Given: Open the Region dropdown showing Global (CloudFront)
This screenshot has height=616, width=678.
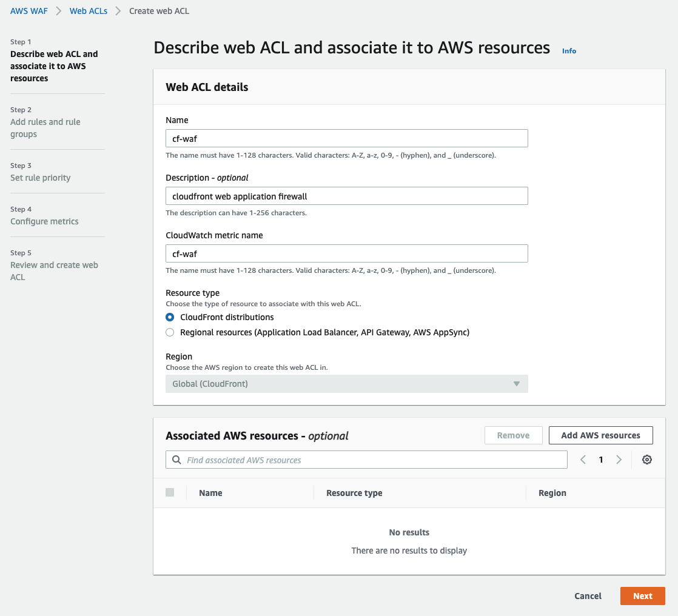Looking at the screenshot, I should (347, 384).
